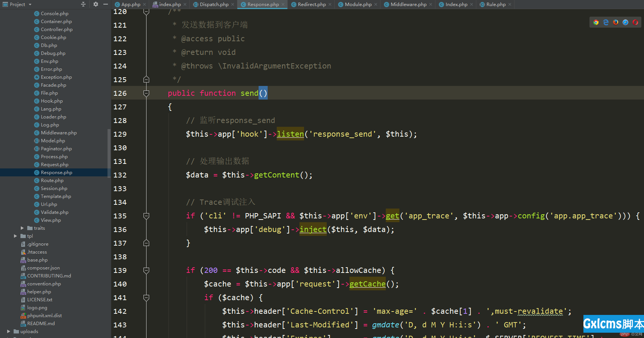Open Controller.php file
This screenshot has height=338, width=644.
(x=56, y=30)
